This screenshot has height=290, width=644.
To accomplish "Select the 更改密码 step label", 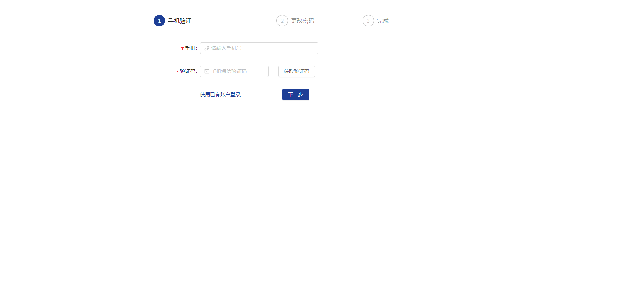I will tap(302, 21).
